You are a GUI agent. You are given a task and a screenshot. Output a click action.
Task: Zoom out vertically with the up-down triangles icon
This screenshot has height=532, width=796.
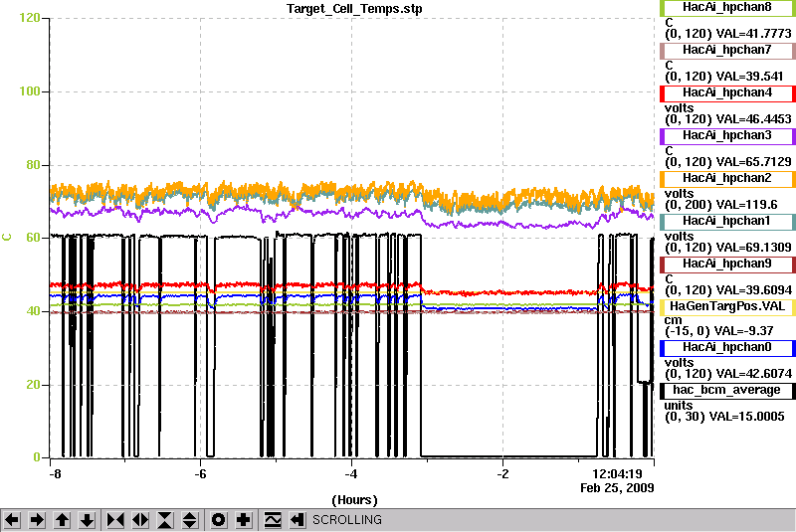[190, 520]
